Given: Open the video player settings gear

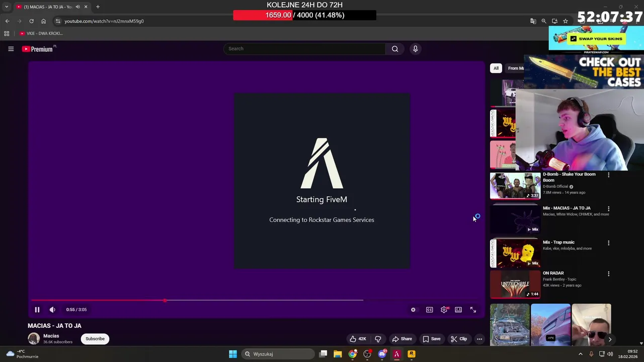Looking at the screenshot, I should pos(444,310).
